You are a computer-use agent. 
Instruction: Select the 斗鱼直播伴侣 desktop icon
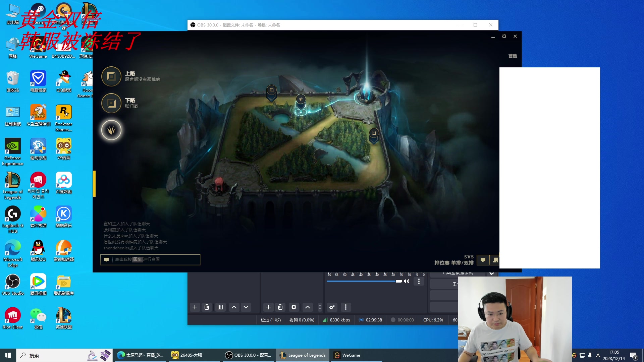[38, 115]
